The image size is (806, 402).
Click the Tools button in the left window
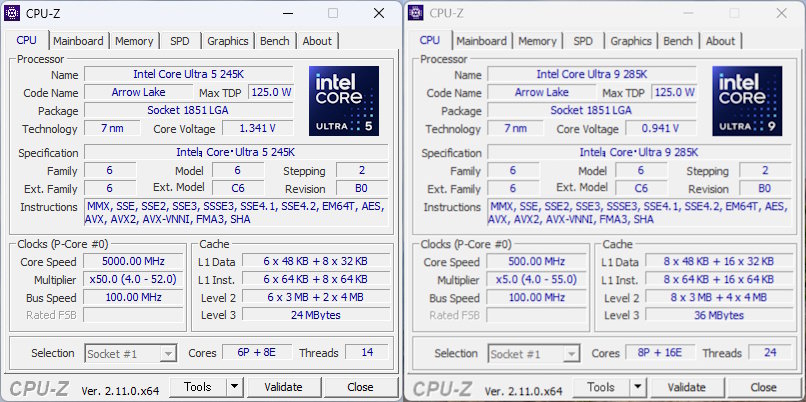click(x=198, y=387)
